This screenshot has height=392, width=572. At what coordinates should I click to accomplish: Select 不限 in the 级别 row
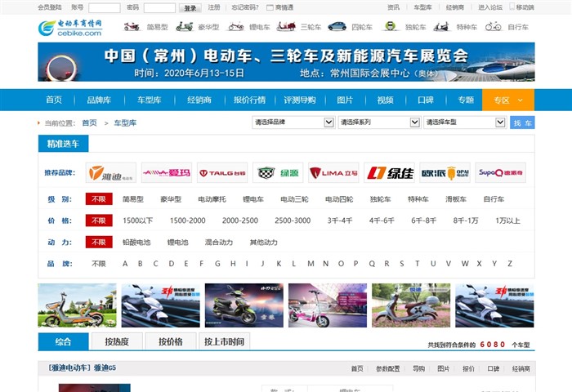coord(99,199)
